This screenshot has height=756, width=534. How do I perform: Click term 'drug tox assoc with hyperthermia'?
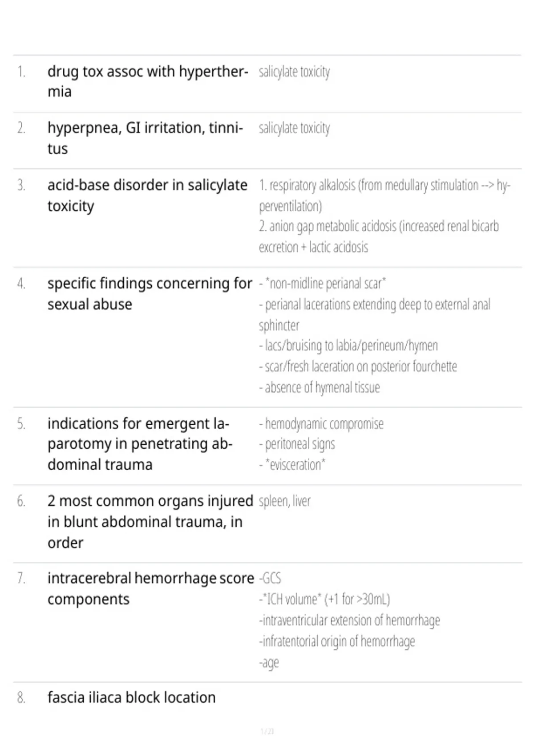148,81
